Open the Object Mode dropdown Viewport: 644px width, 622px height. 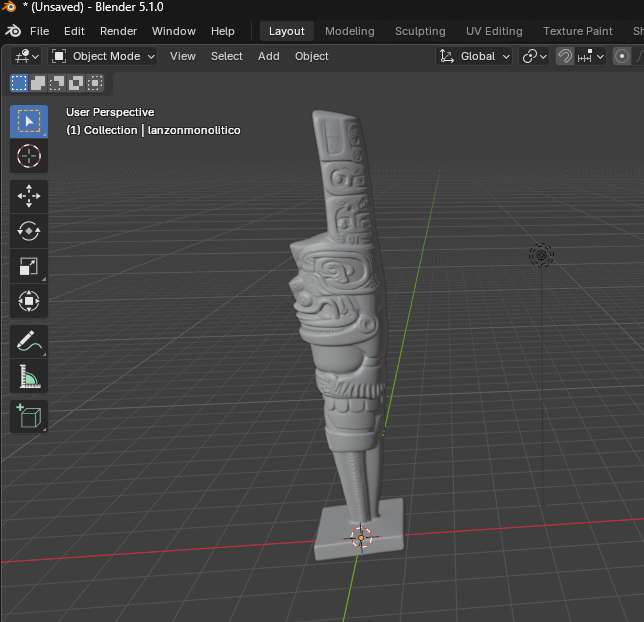click(103, 56)
